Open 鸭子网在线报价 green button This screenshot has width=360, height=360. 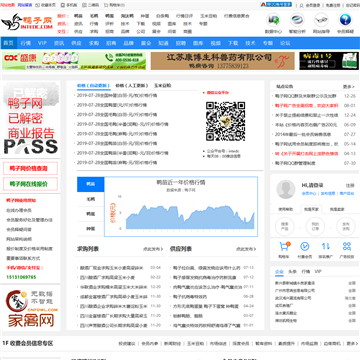click(x=30, y=184)
